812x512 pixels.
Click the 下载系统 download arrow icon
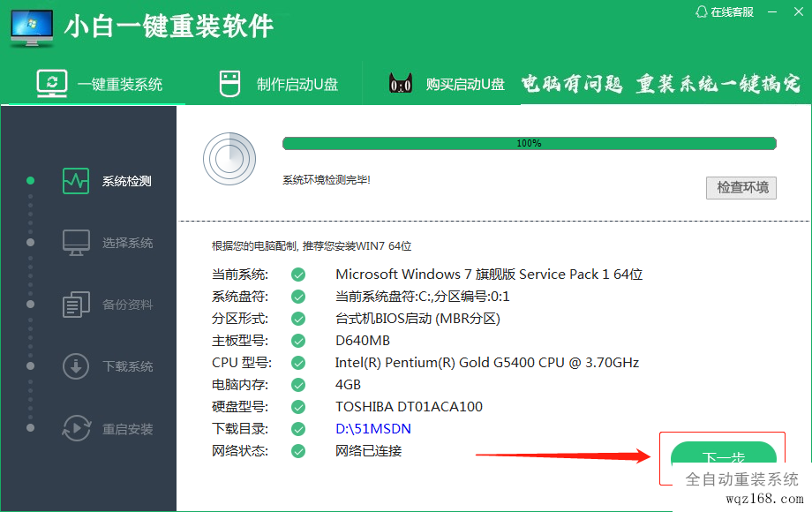pos(76,366)
